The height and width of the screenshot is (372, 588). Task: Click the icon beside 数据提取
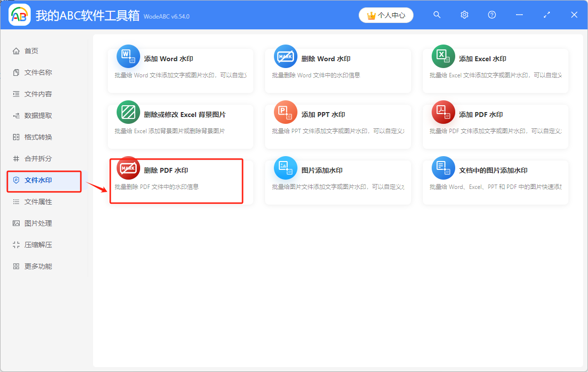click(x=16, y=116)
